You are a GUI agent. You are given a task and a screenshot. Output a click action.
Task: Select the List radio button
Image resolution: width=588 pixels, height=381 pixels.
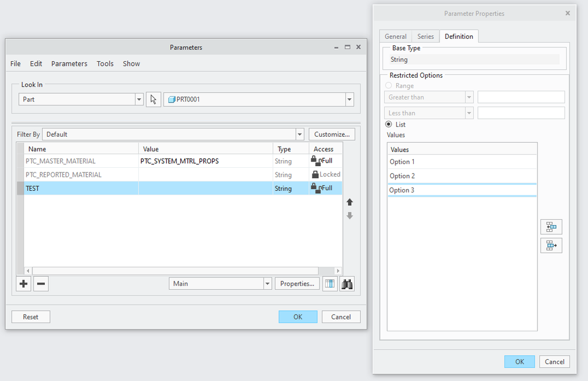click(388, 124)
